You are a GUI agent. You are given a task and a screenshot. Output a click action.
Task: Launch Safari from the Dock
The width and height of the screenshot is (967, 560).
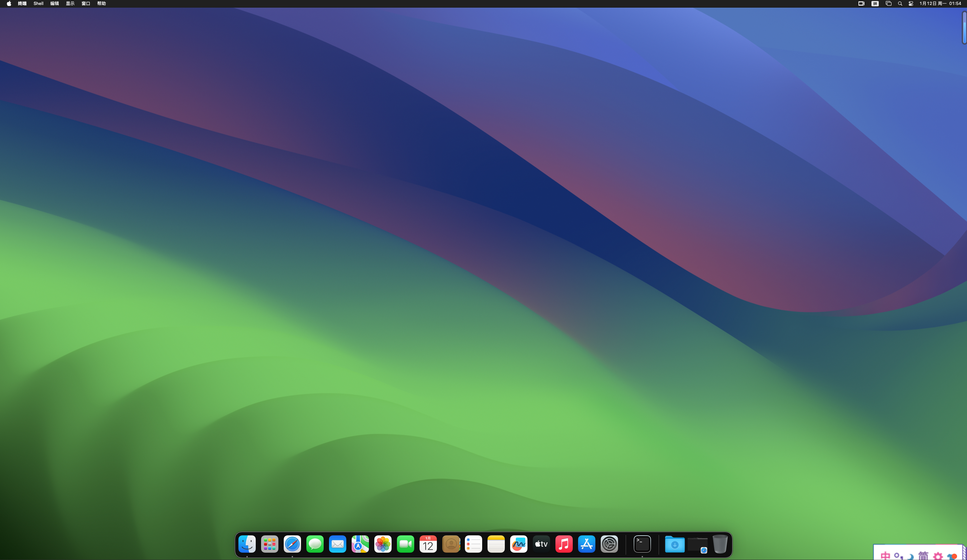292,544
